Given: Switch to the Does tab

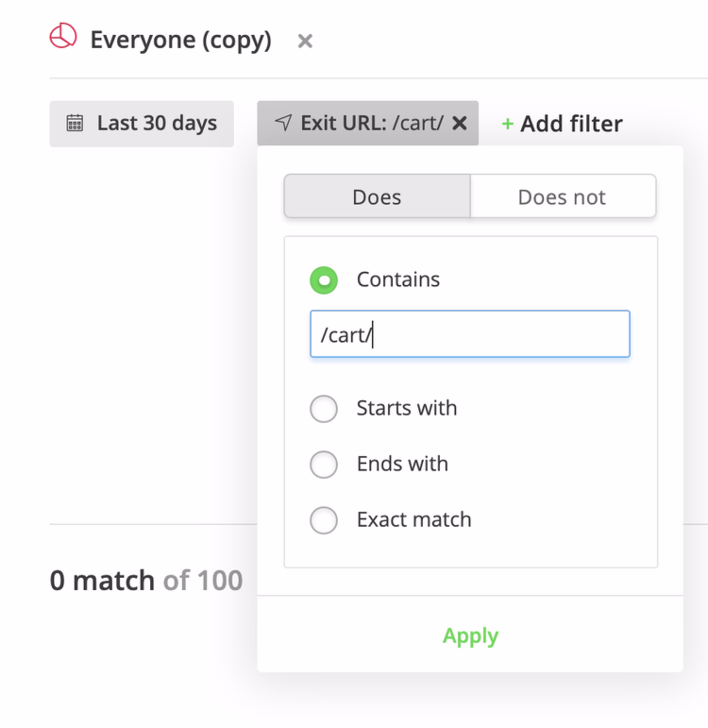Looking at the screenshot, I should tap(376, 197).
